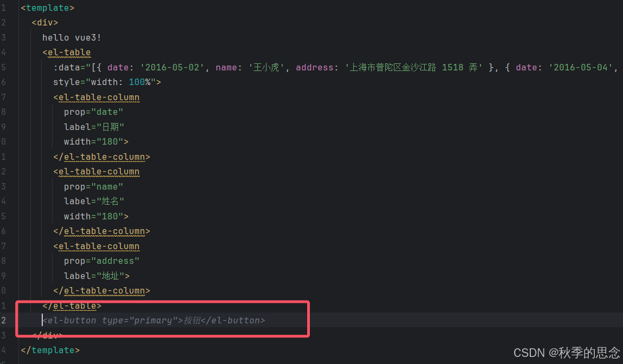Click the '王小虎' name string
Screen dimensions: 623x364
coord(267,68)
